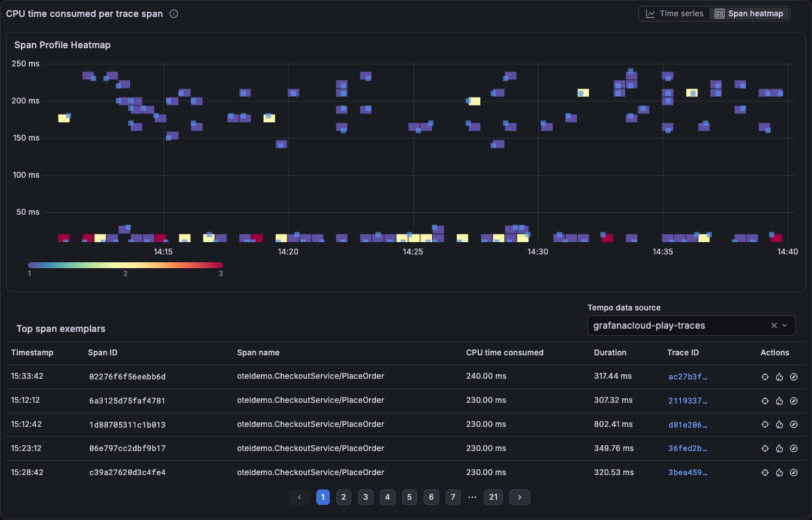Jump to last page 21

pos(493,497)
